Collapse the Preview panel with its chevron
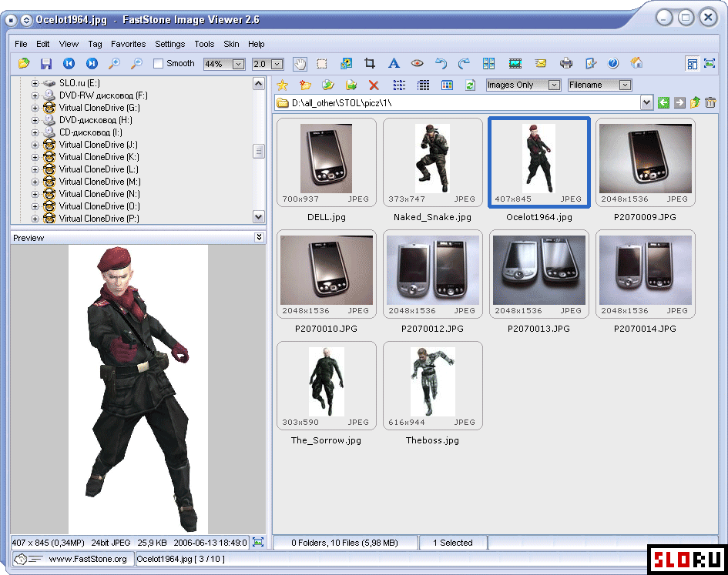The image size is (728, 575). pos(259,237)
